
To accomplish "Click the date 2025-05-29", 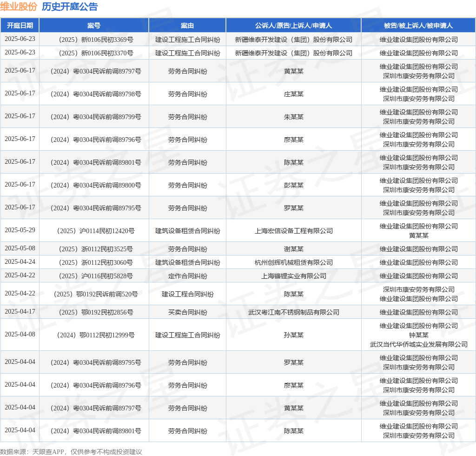I will click(x=20, y=230).
